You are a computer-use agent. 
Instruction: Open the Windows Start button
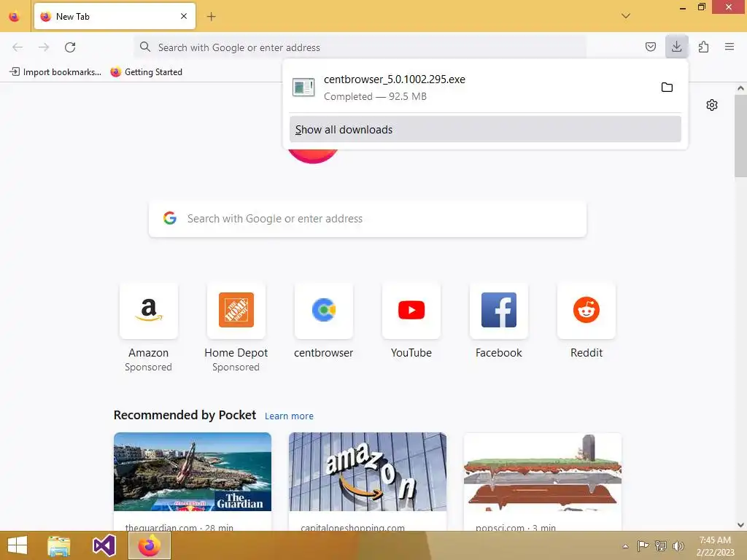(x=18, y=545)
